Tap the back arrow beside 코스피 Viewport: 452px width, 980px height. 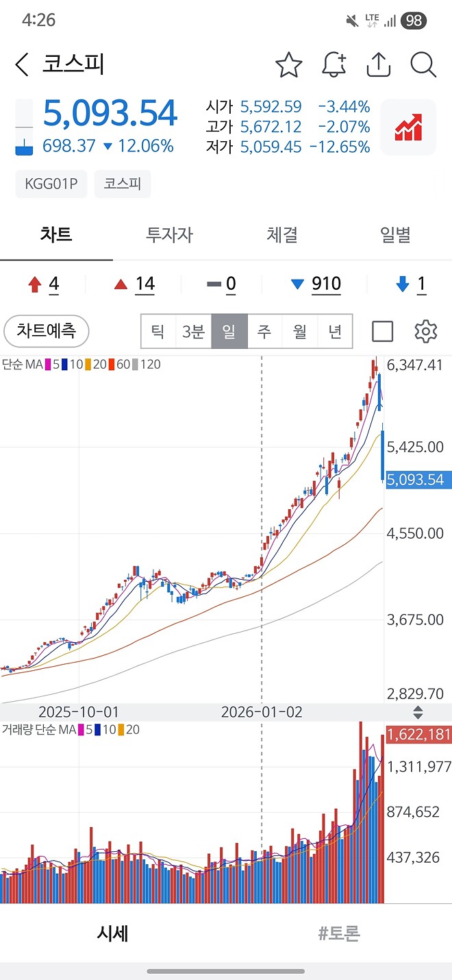pyautogui.click(x=22, y=64)
